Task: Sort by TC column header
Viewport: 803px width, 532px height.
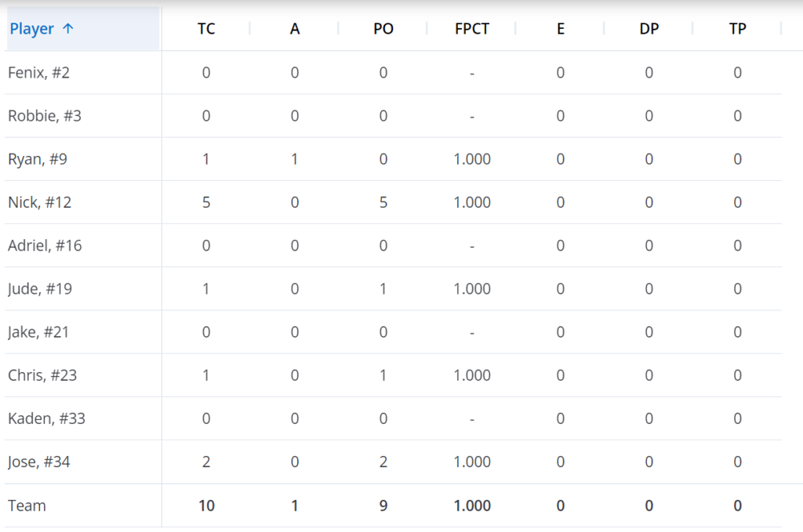Action: click(x=206, y=29)
